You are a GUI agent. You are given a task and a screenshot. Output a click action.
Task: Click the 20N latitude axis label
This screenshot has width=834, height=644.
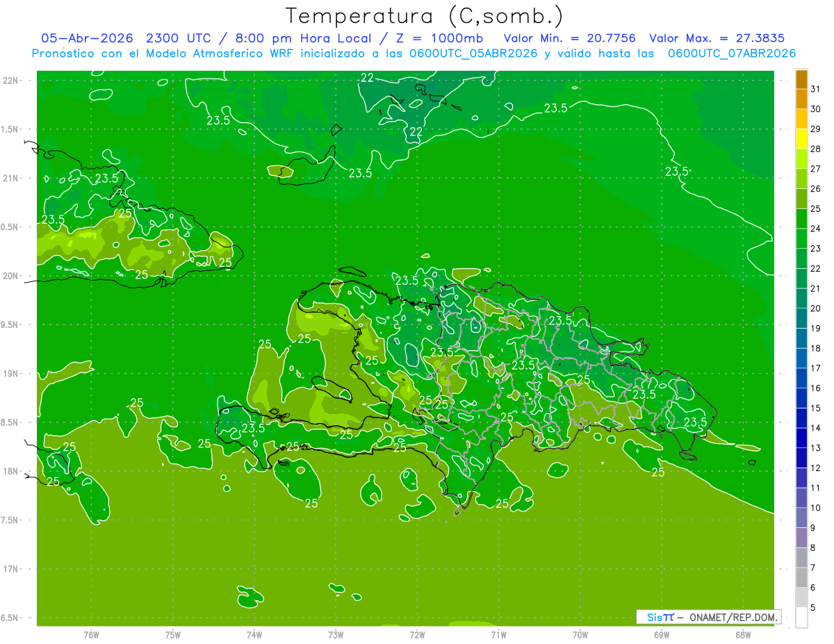(12, 276)
